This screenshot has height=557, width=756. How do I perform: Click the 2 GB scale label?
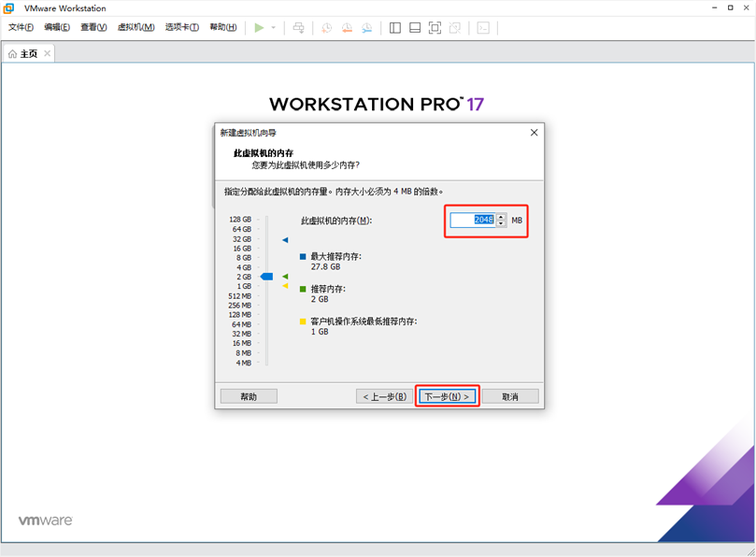pos(244,277)
